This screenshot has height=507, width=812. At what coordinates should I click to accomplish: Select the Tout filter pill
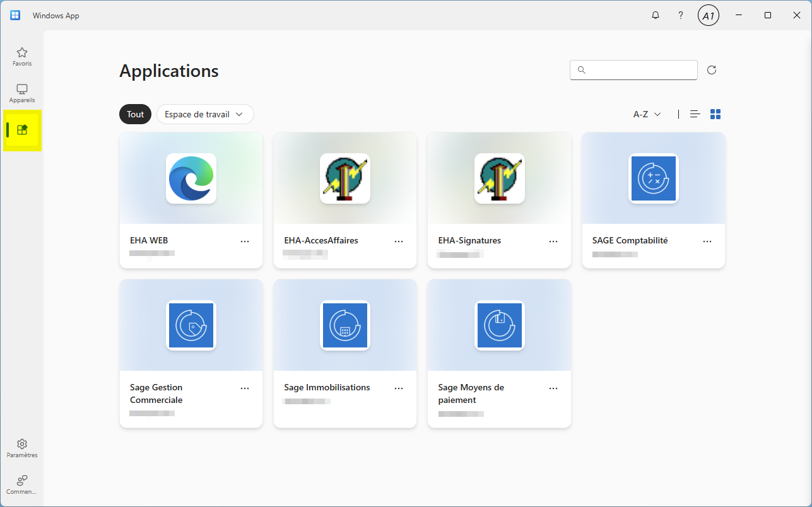point(135,114)
